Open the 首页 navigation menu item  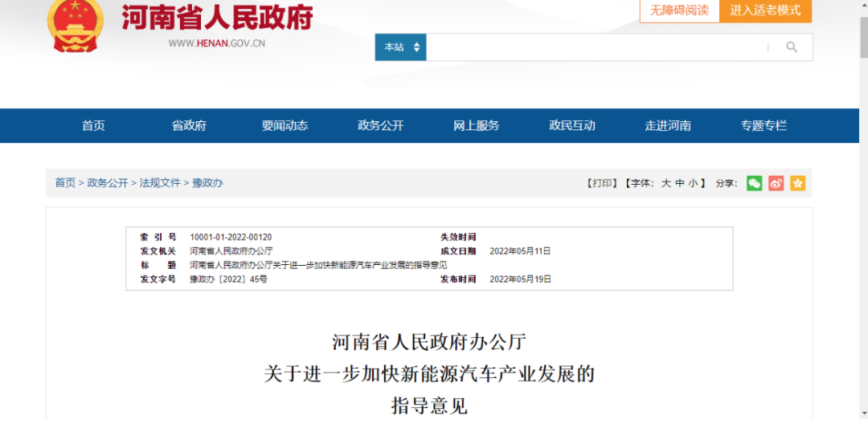93,125
